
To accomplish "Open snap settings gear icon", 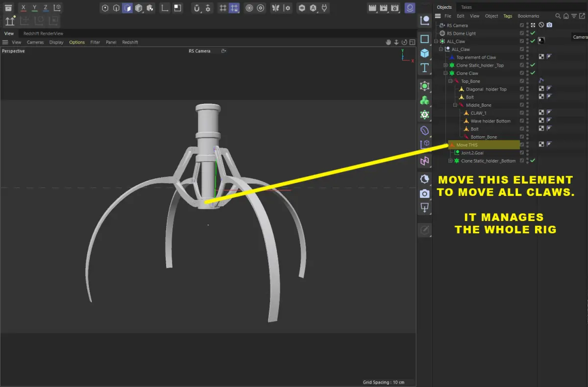I will click(x=208, y=8).
